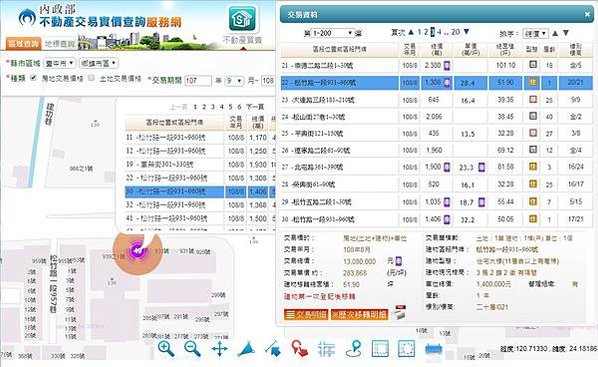
Task: Select popup list row 11 with price 1,170
Action: click(x=200, y=138)
